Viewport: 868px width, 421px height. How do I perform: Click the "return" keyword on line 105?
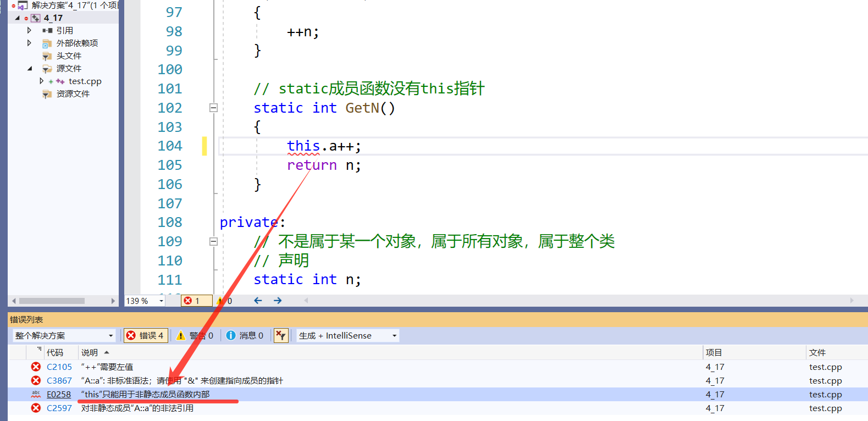[312, 165]
